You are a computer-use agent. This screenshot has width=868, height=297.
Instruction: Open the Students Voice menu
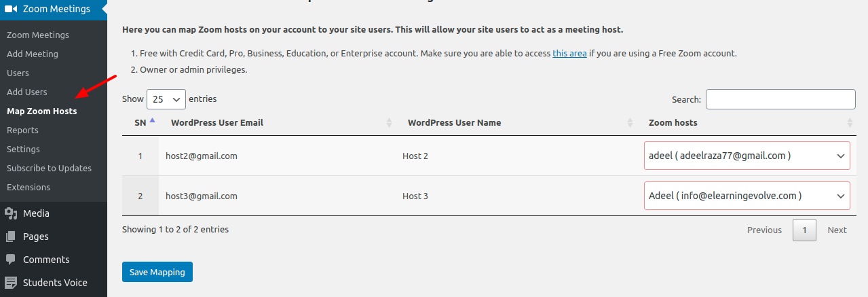click(x=54, y=283)
